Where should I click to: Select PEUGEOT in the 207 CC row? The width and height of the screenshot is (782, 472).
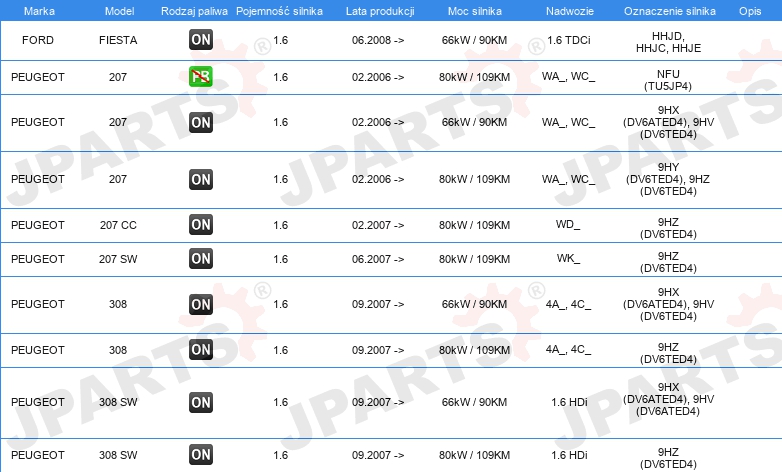coord(38,225)
